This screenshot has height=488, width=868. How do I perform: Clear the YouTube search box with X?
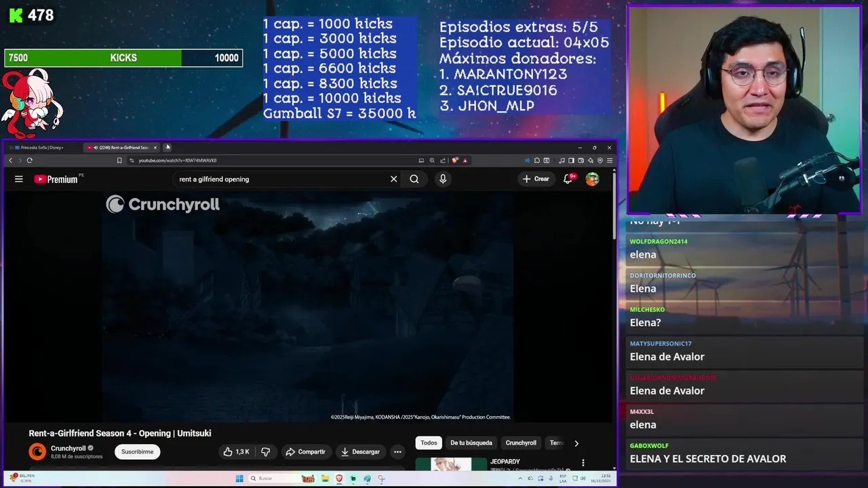pyautogui.click(x=393, y=179)
